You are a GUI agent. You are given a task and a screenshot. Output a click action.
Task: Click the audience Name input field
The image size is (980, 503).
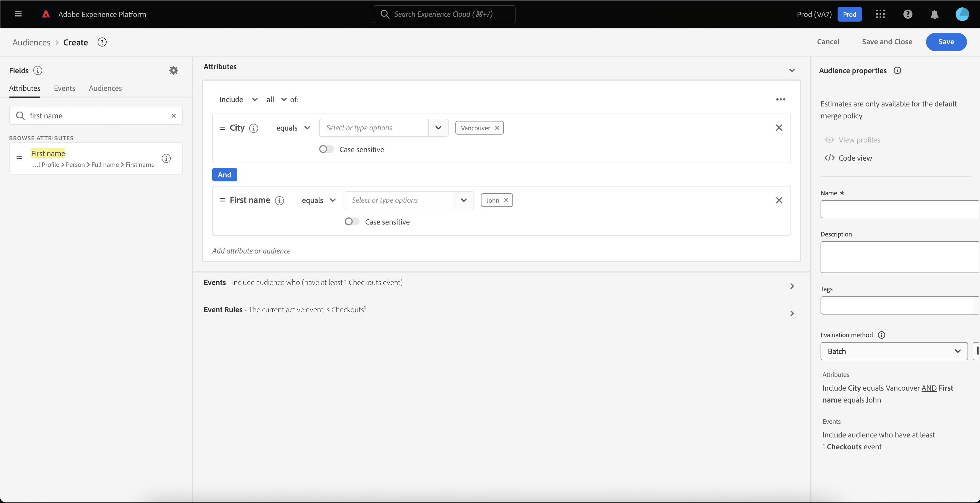899,209
